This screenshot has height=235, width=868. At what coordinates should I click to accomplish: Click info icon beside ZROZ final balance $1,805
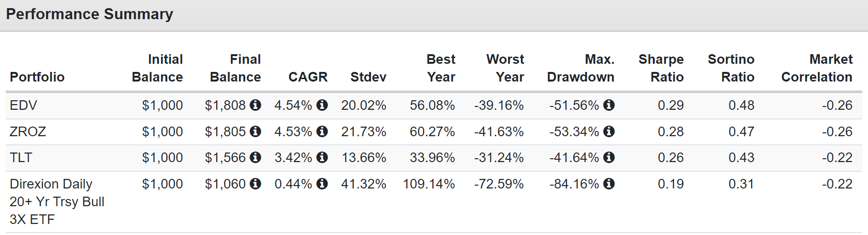[255, 131]
